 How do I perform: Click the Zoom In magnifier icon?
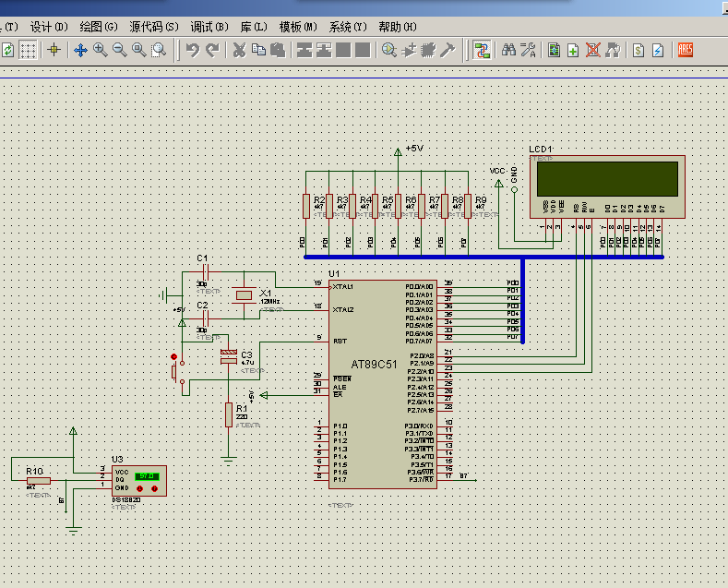coord(101,50)
